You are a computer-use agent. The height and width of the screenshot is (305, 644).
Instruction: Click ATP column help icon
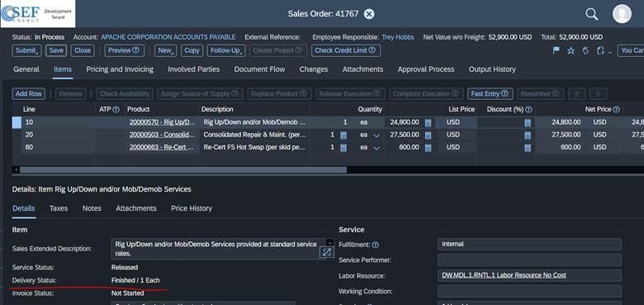point(116,109)
